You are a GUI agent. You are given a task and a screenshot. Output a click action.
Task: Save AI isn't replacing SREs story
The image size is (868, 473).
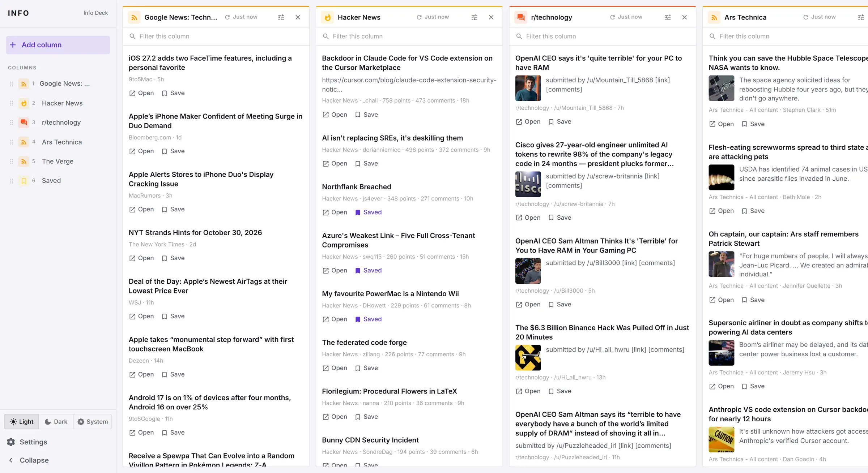(x=366, y=164)
